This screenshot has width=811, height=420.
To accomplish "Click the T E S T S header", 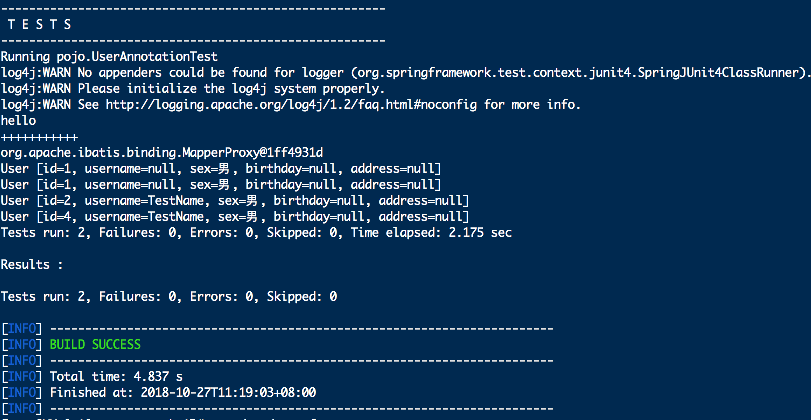I will [x=39, y=25].
